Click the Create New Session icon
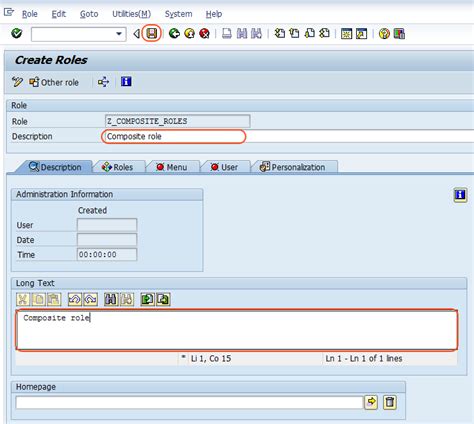474x424 pixels. click(x=346, y=34)
